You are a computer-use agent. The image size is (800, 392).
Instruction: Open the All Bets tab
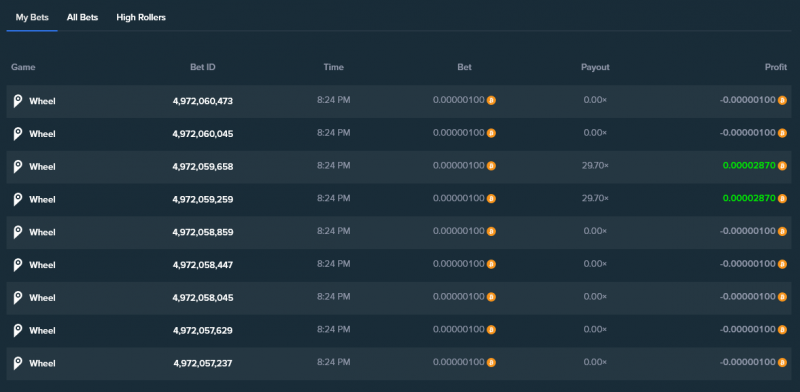click(82, 17)
